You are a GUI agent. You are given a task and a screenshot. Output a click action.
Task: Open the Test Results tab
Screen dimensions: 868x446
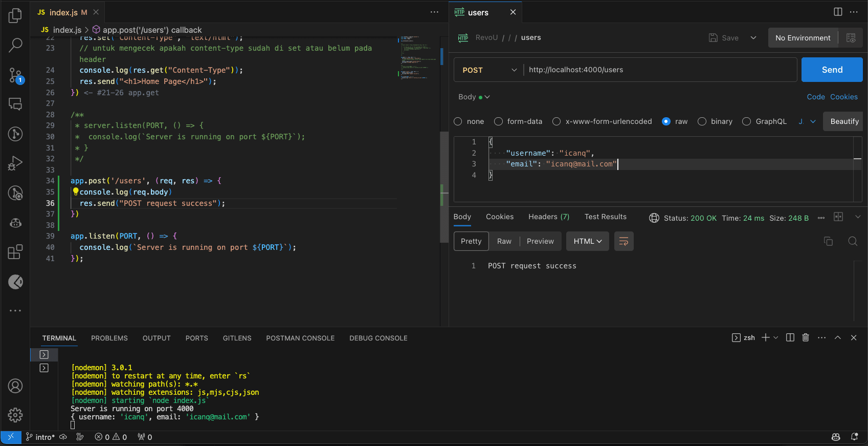[x=606, y=217]
